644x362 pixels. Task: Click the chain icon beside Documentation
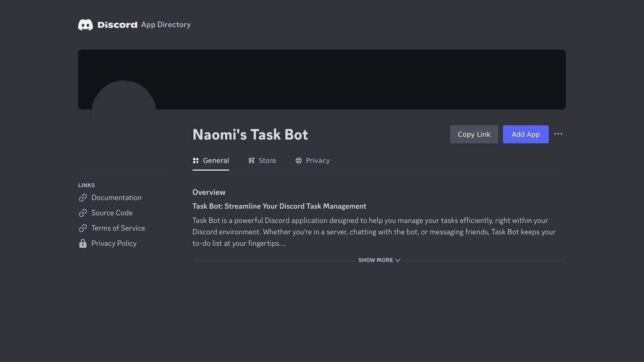(83, 198)
